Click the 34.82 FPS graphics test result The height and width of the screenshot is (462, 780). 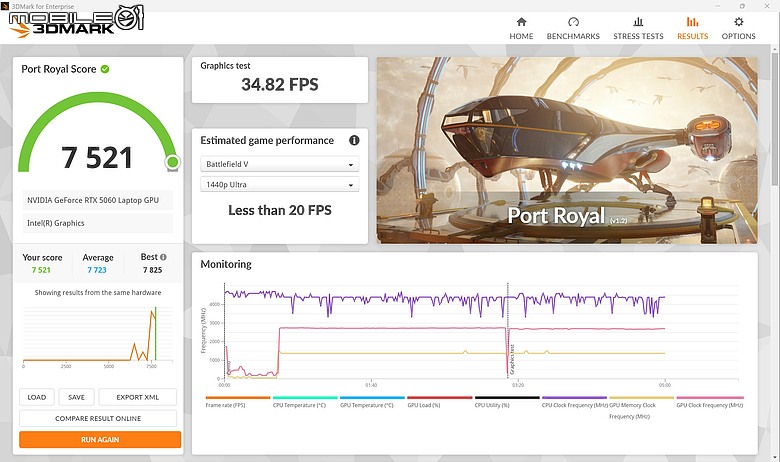tap(280, 85)
